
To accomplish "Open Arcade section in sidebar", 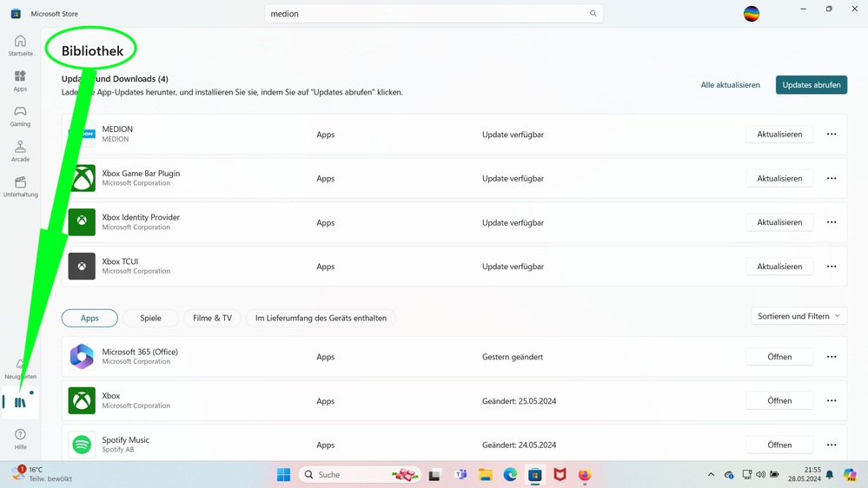I will 21,151.
